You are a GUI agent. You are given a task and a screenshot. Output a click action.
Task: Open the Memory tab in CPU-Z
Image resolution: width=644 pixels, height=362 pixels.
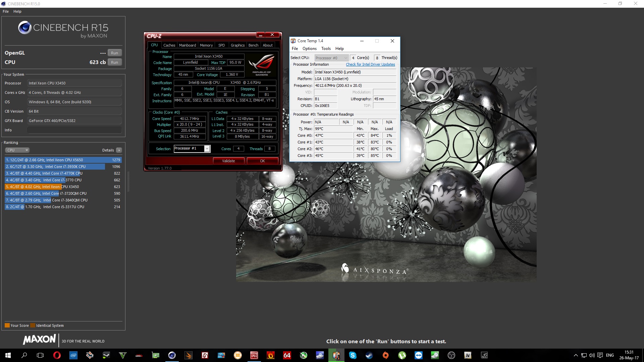(x=206, y=45)
